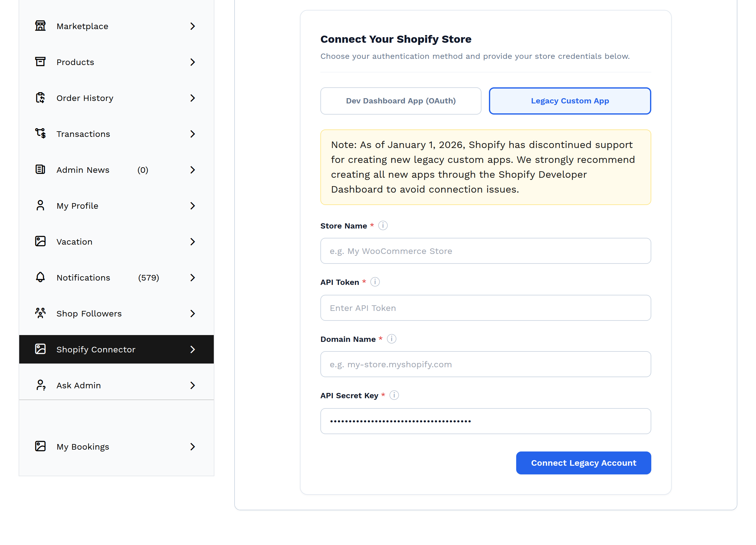Click the Notifications label
Viewport: 756px width, 545px height.
83,278
